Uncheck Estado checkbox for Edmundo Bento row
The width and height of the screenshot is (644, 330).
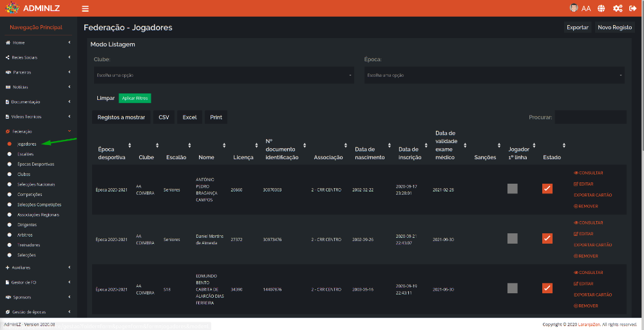coord(547,288)
